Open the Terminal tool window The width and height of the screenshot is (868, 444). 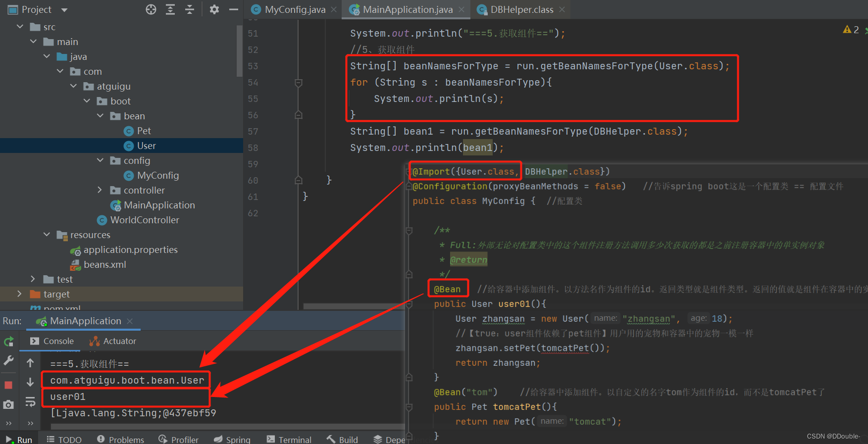pyautogui.click(x=289, y=440)
